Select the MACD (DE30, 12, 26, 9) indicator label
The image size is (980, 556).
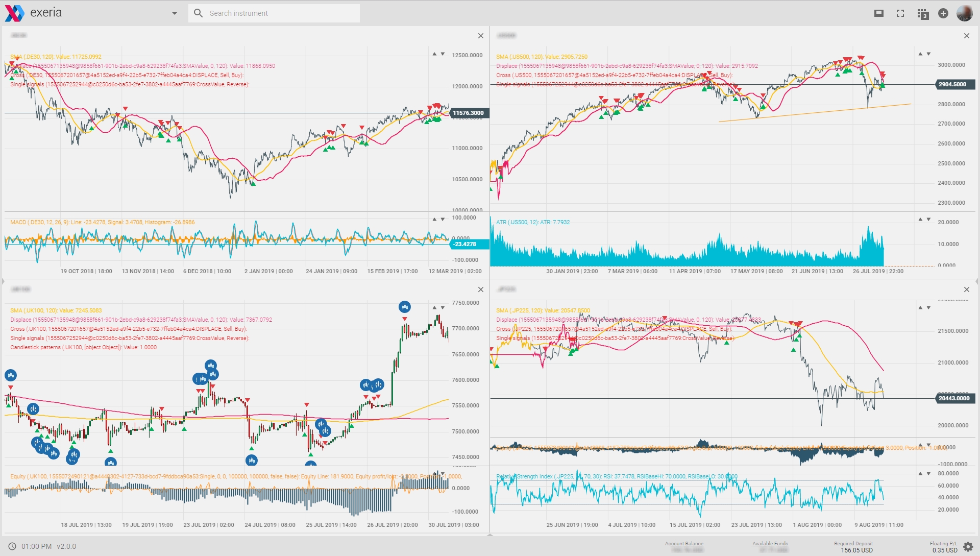[102, 222]
